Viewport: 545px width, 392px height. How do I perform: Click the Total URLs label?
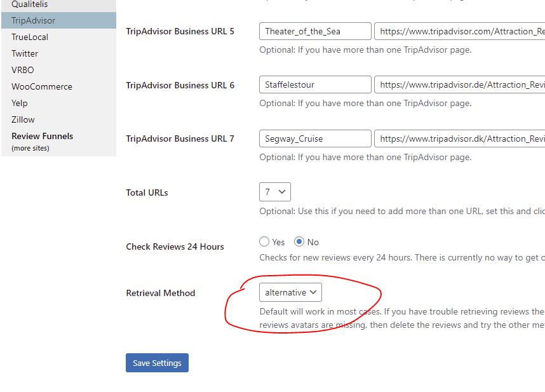tap(147, 193)
